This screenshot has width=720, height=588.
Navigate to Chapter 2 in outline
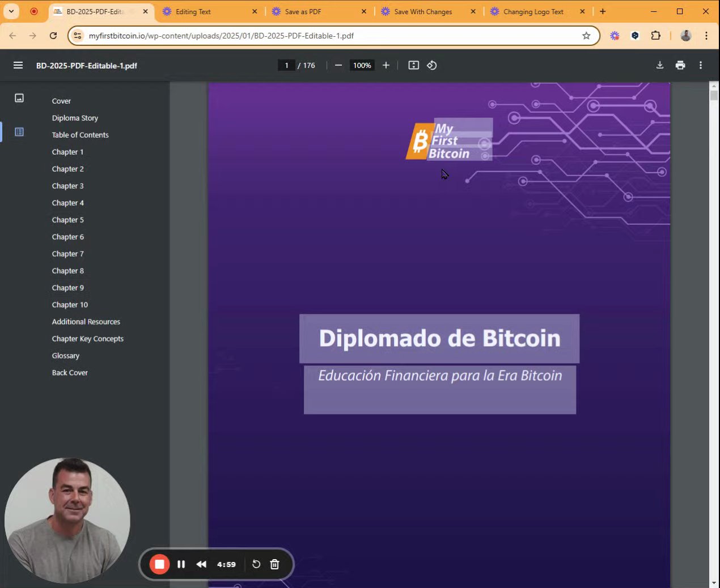coord(67,169)
